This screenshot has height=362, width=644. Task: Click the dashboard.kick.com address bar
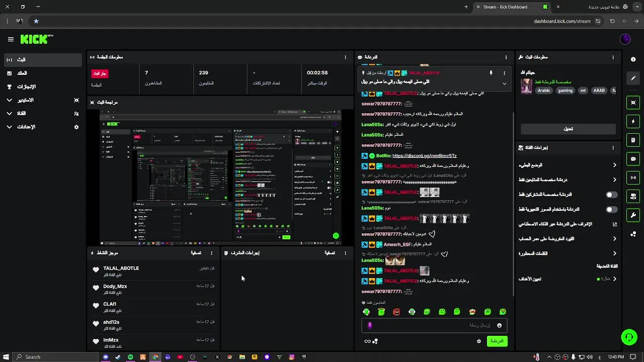pyautogui.click(x=562, y=21)
